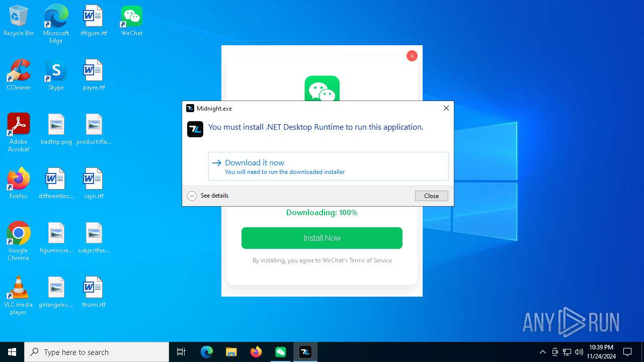Click the Windows Start button
The width and height of the screenshot is (644, 362).
pos(12,352)
